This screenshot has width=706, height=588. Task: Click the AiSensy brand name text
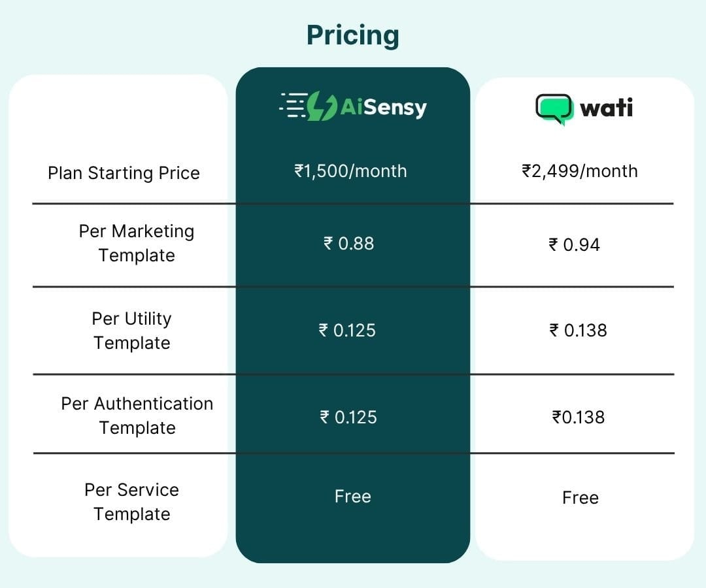coord(384,107)
